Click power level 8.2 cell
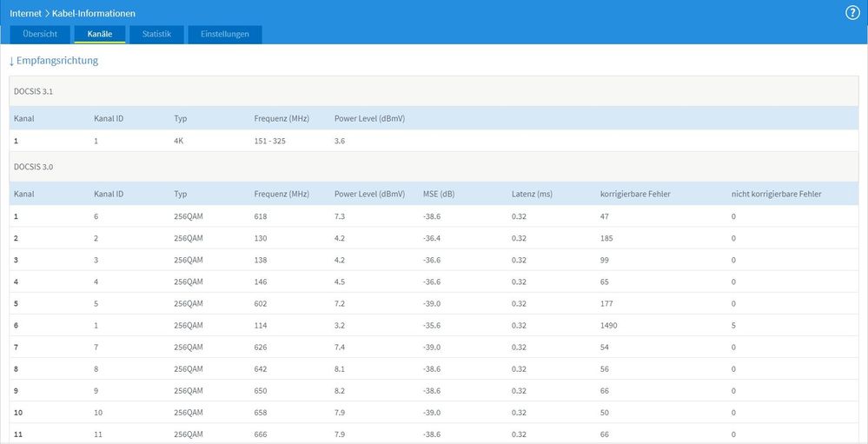Screen dimensions: 868x444 click(340, 391)
